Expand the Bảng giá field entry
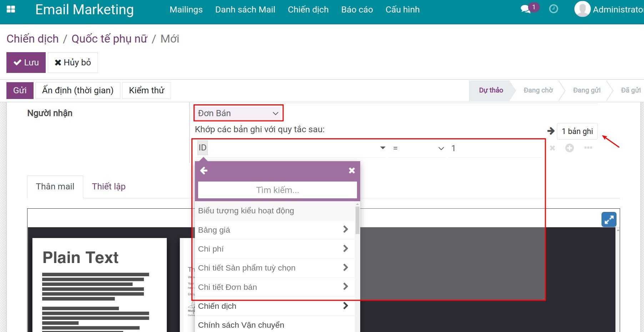This screenshot has height=332, width=644. pos(345,229)
